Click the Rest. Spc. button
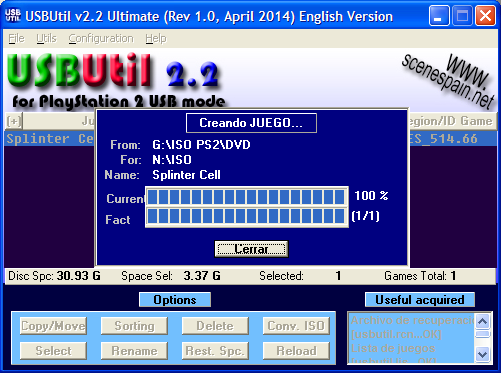501x373 pixels. click(x=215, y=351)
